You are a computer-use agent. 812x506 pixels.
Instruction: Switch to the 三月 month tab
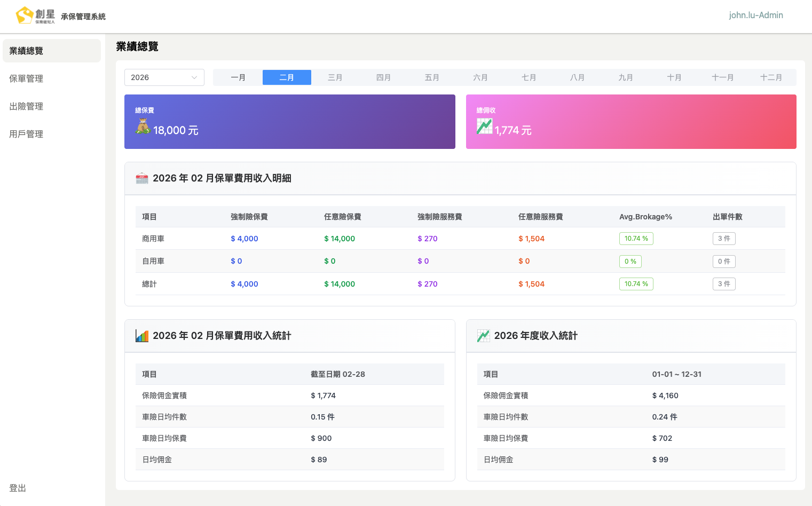click(335, 77)
